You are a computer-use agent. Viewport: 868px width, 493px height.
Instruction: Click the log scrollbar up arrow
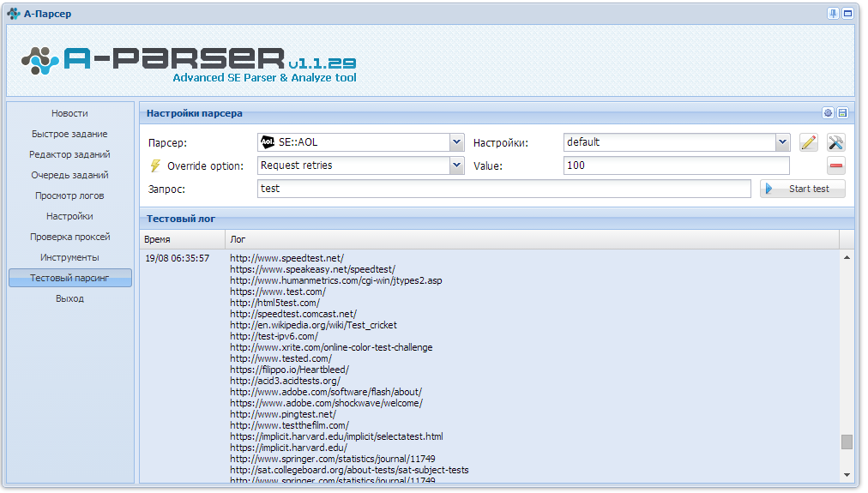click(847, 257)
